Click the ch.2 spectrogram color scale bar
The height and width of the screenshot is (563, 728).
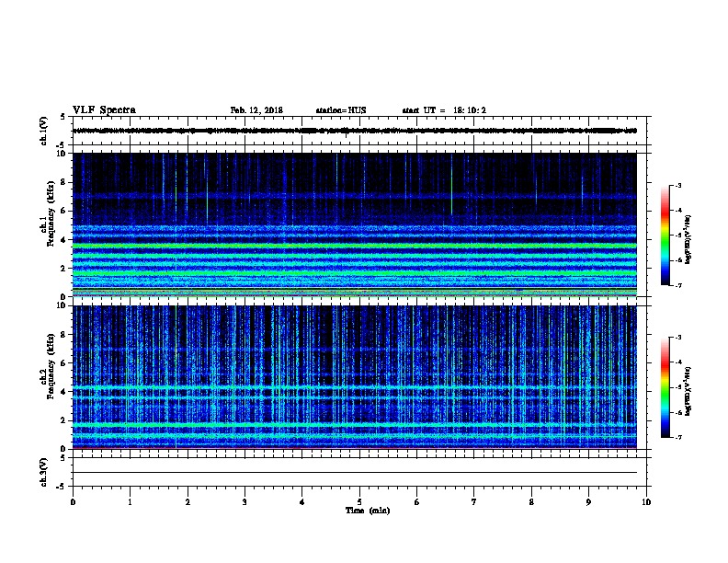coord(665,387)
